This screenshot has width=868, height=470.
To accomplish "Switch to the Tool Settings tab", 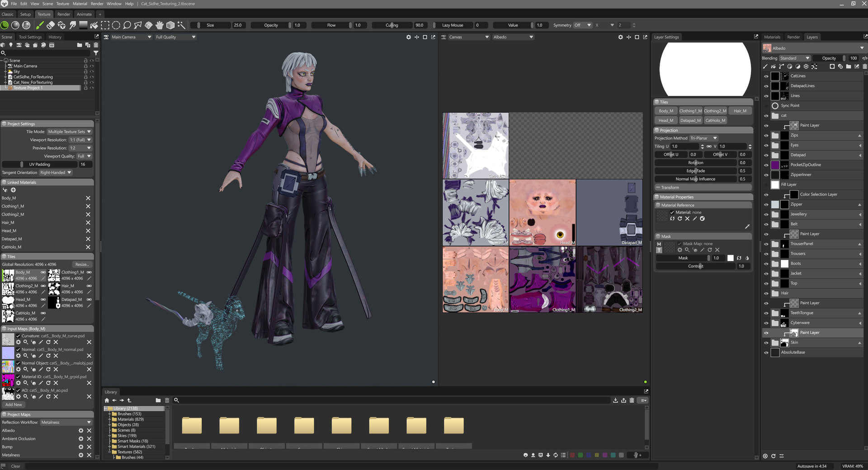I will (30, 37).
